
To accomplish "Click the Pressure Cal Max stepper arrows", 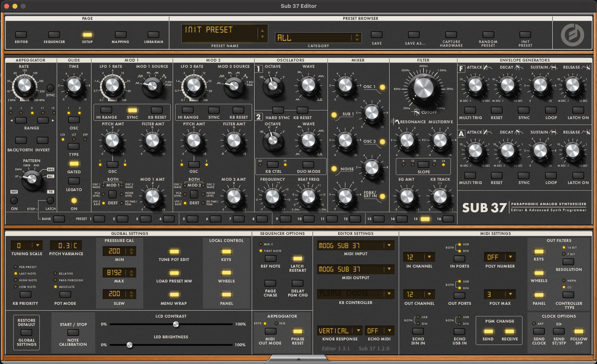I will (132, 273).
